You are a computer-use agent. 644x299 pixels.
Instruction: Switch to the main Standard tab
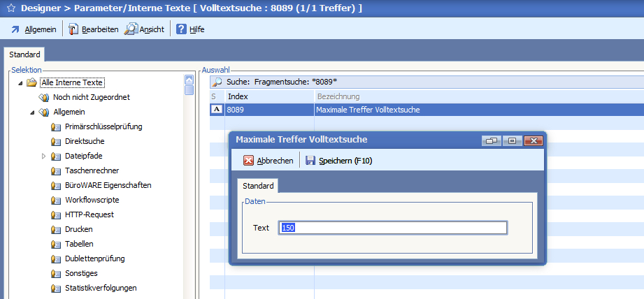click(24, 54)
